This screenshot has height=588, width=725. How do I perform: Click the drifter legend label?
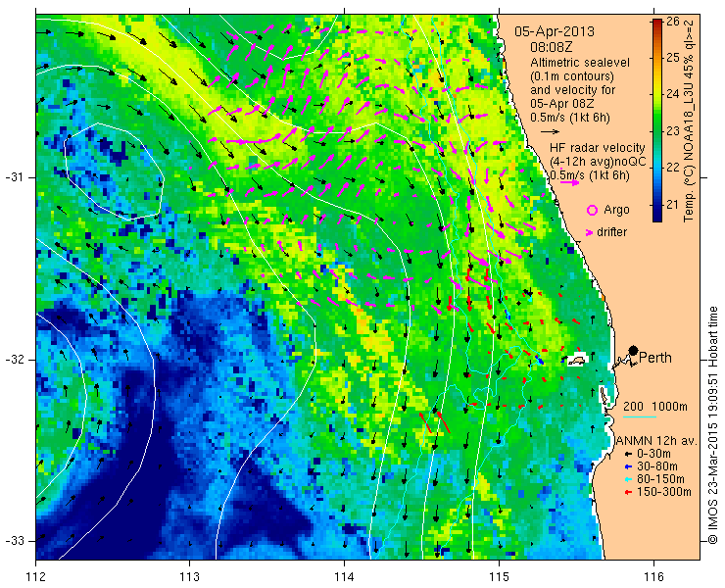coord(611,232)
